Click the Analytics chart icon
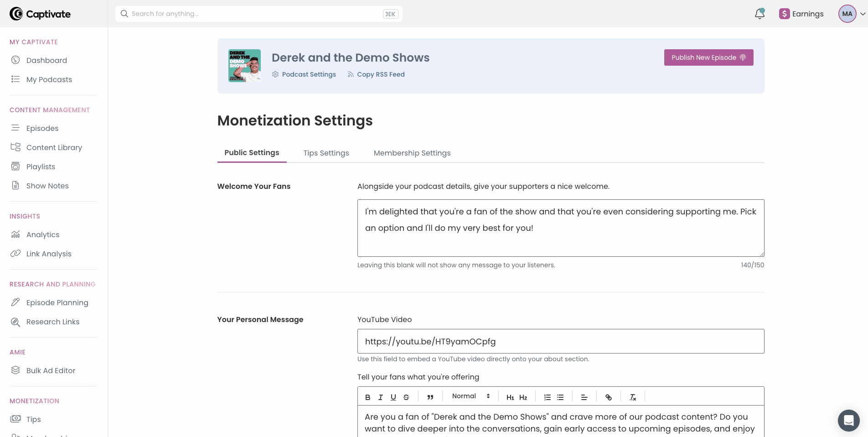Screen dimensions: 868x437 click(x=15, y=234)
